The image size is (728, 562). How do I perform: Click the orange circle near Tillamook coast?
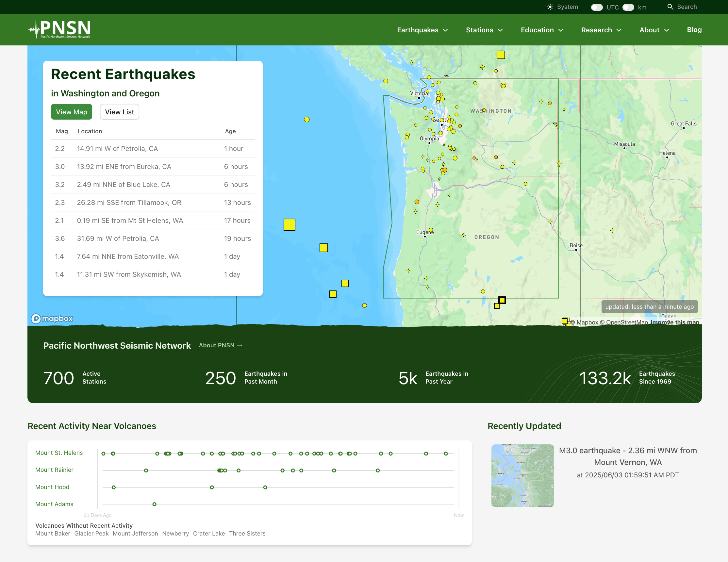click(x=416, y=202)
